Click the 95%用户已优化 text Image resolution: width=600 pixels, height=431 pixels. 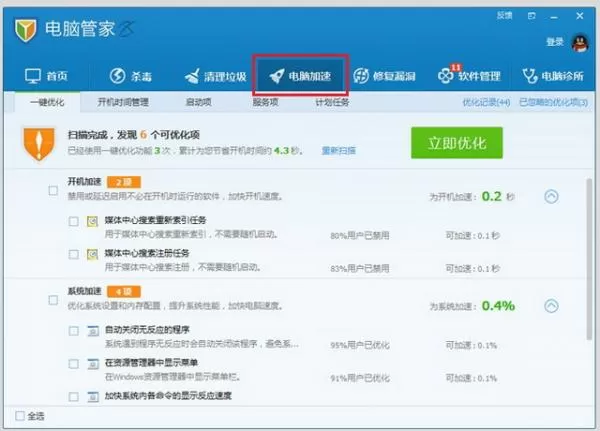[x=360, y=345]
